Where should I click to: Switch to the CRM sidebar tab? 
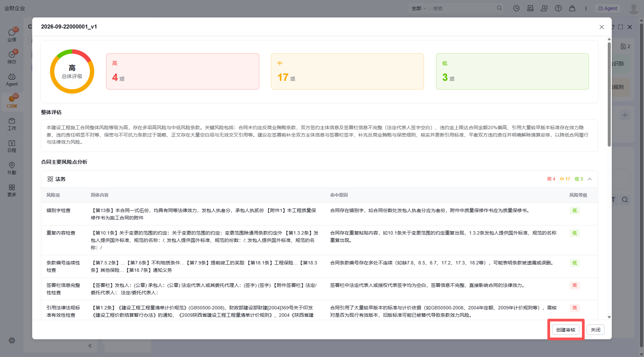(x=12, y=102)
